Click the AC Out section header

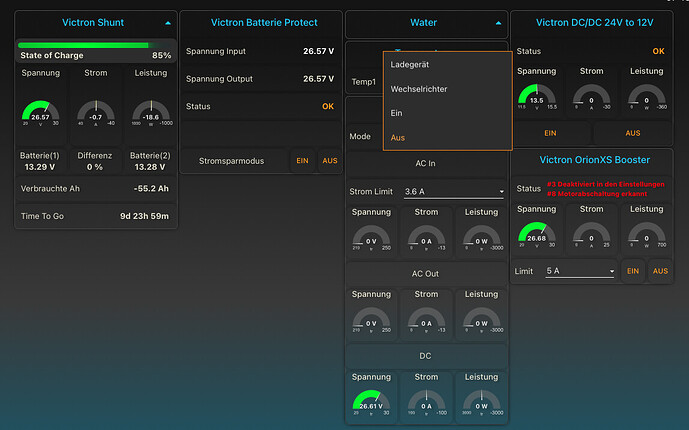(425, 274)
